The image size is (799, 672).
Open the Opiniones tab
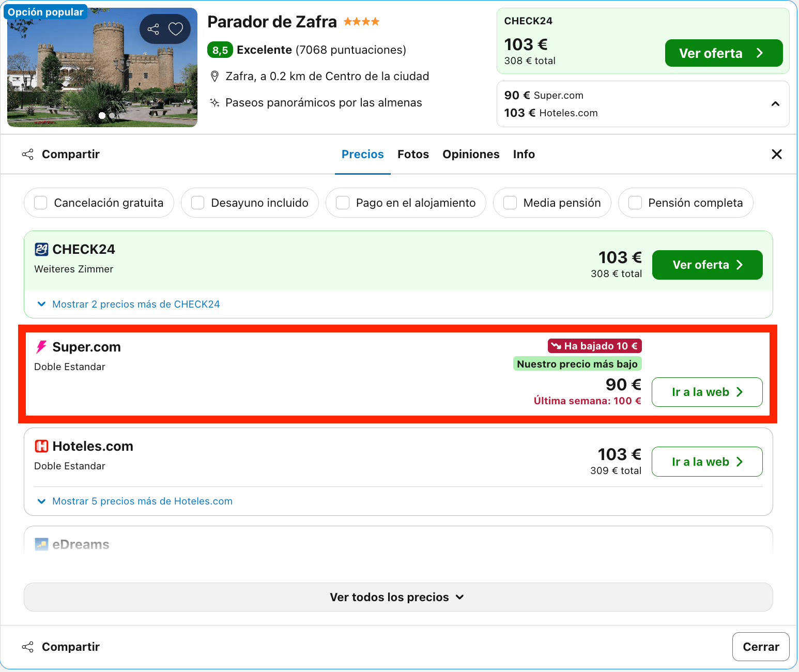471,154
